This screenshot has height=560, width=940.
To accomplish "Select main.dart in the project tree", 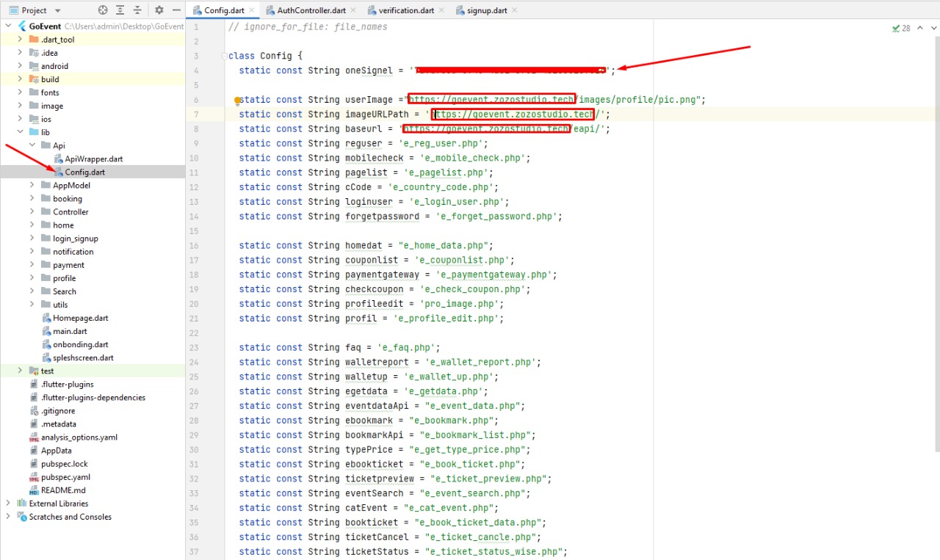I will [x=70, y=331].
